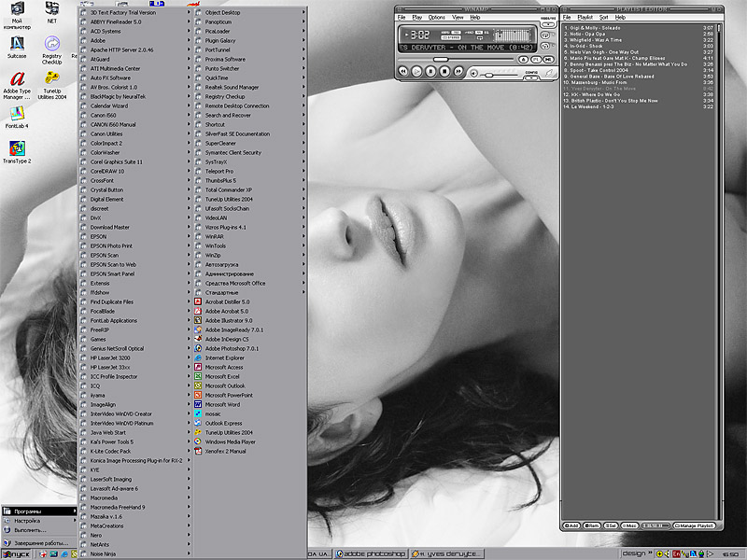Launch Outlook Express from the Programs menu
The width and height of the screenshot is (747, 560).
tap(249, 424)
